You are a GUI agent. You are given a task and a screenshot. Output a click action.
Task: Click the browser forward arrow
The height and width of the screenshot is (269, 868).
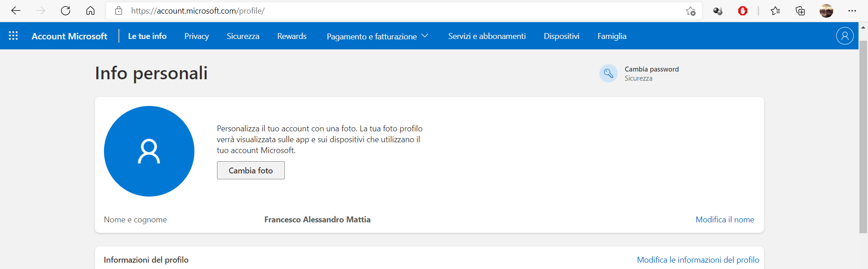tap(41, 11)
